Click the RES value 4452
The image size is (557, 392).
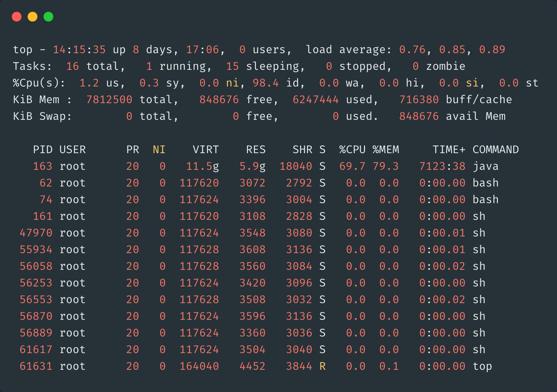coord(253,366)
